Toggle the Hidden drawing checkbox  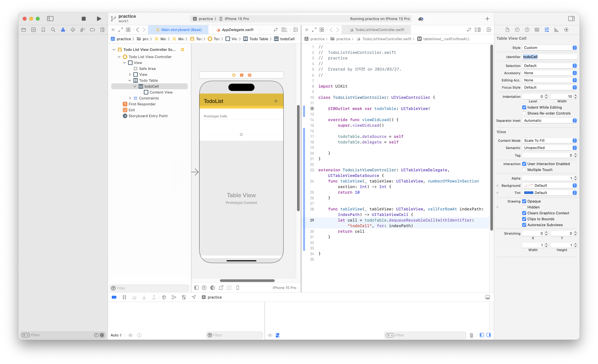click(x=524, y=207)
